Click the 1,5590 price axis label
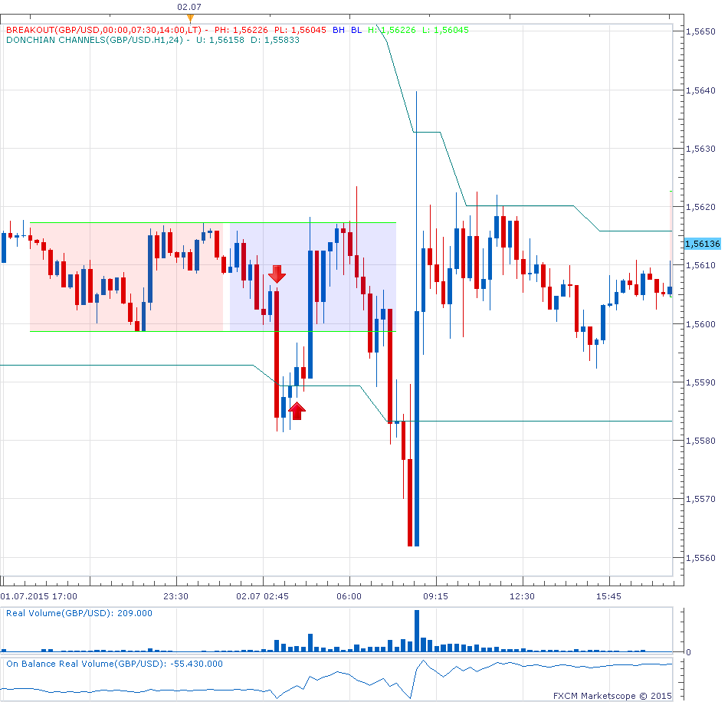Image resolution: width=728 pixels, height=702 pixels. [700, 382]
